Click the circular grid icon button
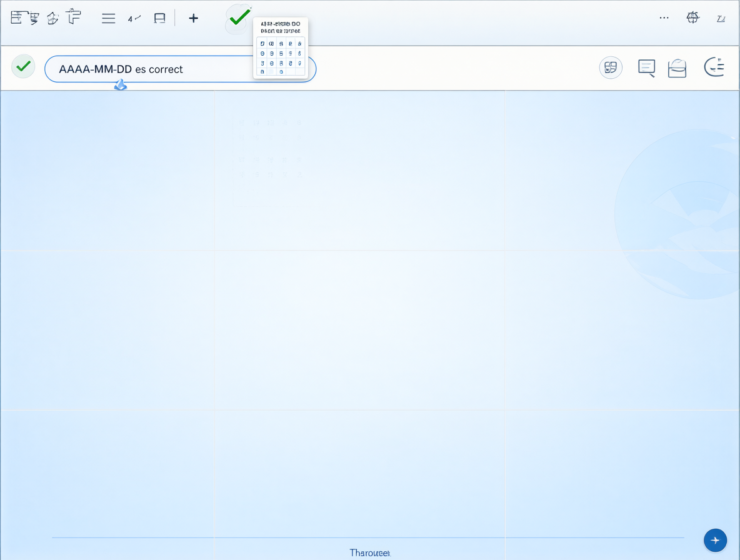 (x=611, y=67)
